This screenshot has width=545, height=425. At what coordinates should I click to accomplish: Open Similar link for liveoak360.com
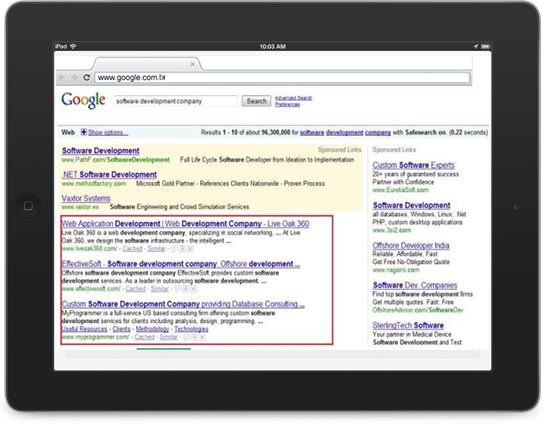click(x=156, y=249)
